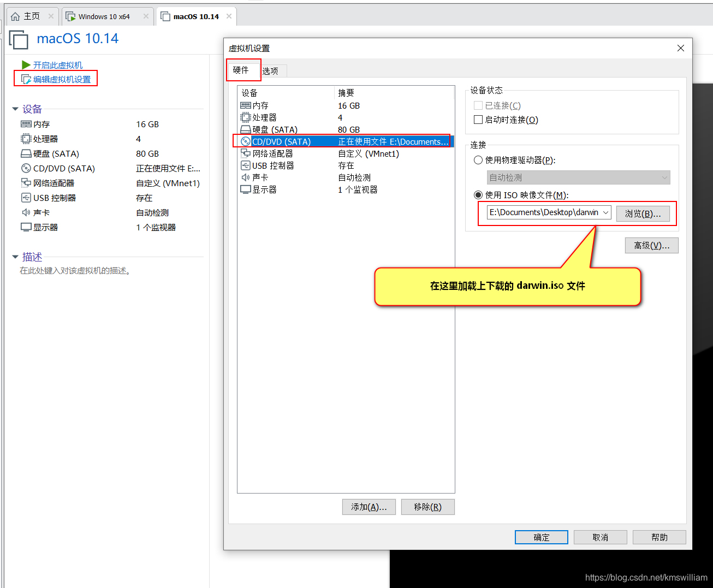Click the 添加(A)... button
713x588 pixels.
click(369, 507)
